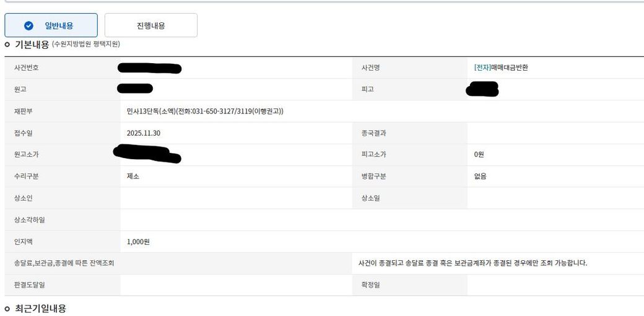Click the checkmark icon on 일반내용 tab
The width and height of the screenshot is (644, 316).
28,26
